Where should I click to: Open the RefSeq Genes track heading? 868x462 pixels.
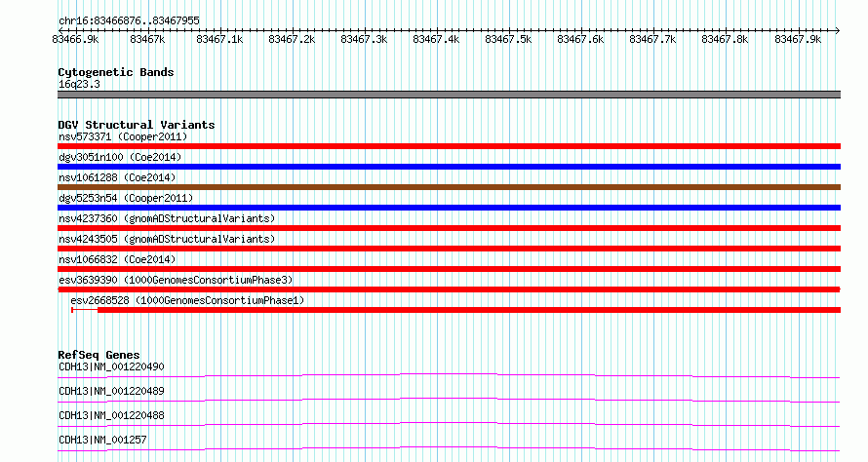pyautogui.click(x=99, y=355)
